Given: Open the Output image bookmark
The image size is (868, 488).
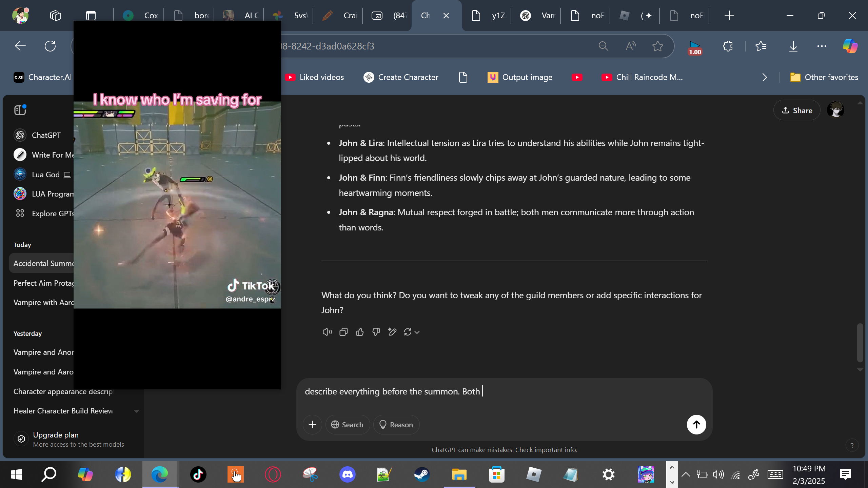Looking at the screenshot, I should click(x=520, y=77).
